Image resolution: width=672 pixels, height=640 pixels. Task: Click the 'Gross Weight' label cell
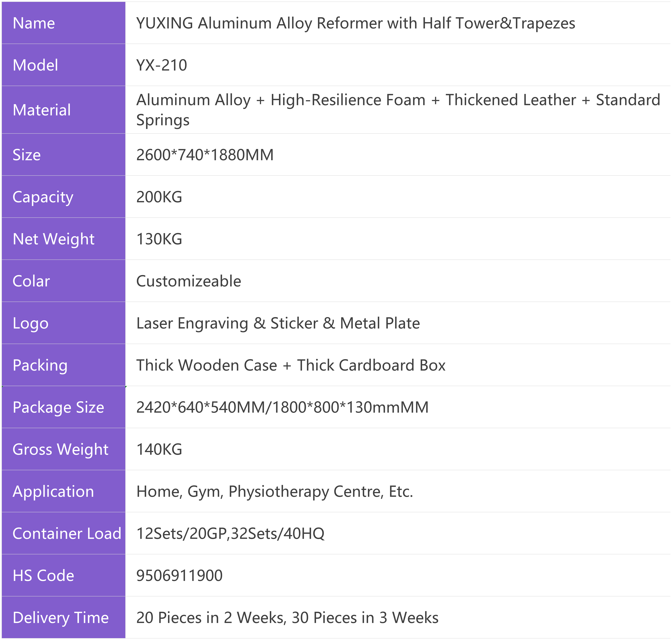[x=64, y=449]
